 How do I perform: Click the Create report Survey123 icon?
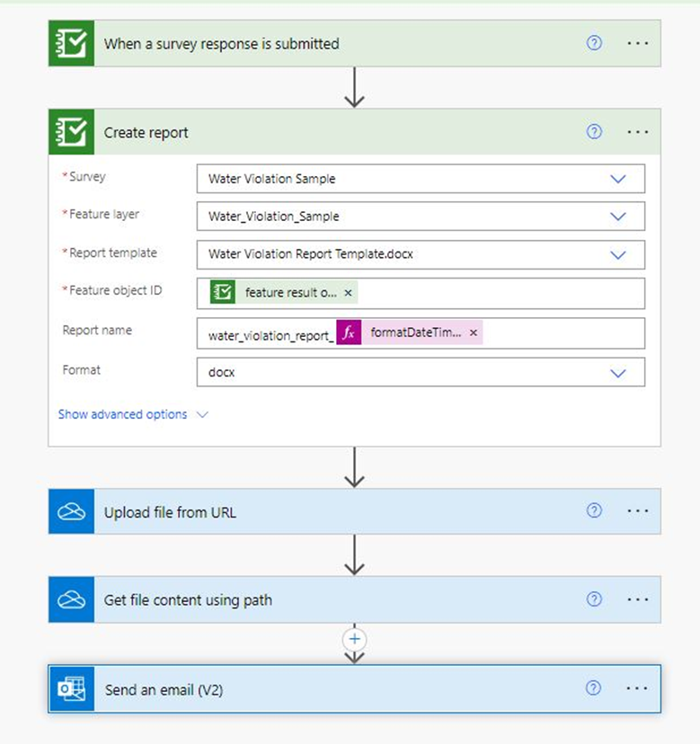[71, 132]
